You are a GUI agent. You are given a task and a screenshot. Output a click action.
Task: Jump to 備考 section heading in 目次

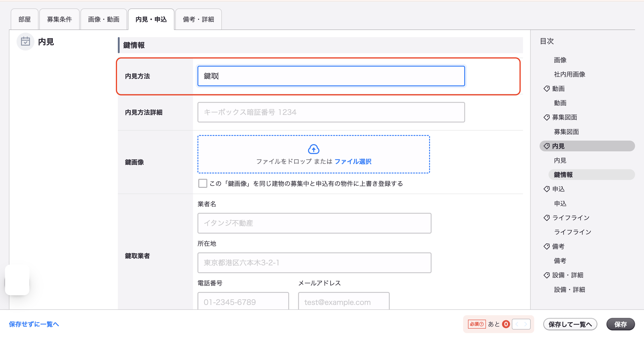(558, 247)
